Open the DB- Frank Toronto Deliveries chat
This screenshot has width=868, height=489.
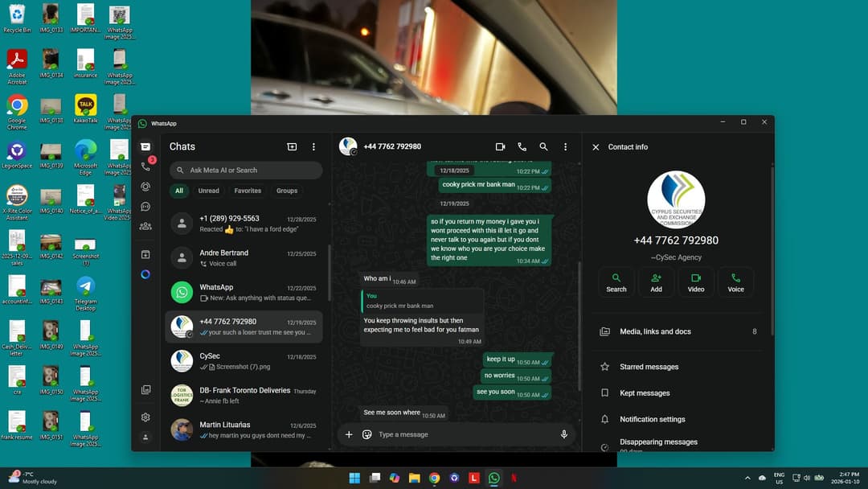pos(244,396)
